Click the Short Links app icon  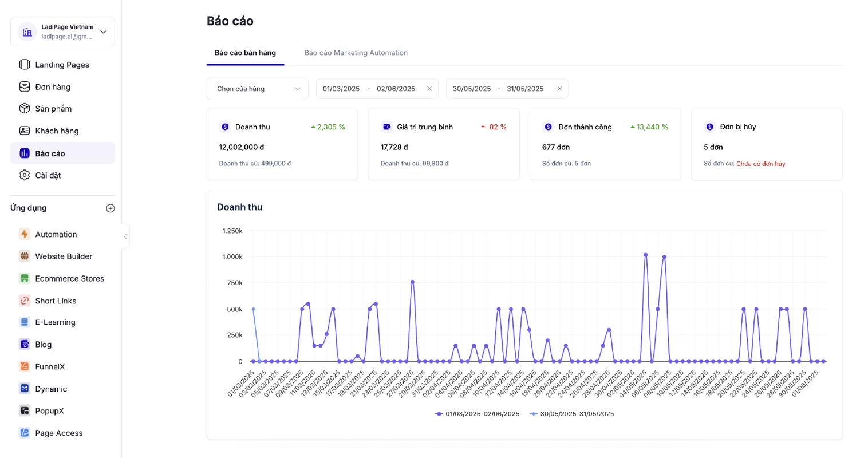pyautogui.click(x=25, y=301)
